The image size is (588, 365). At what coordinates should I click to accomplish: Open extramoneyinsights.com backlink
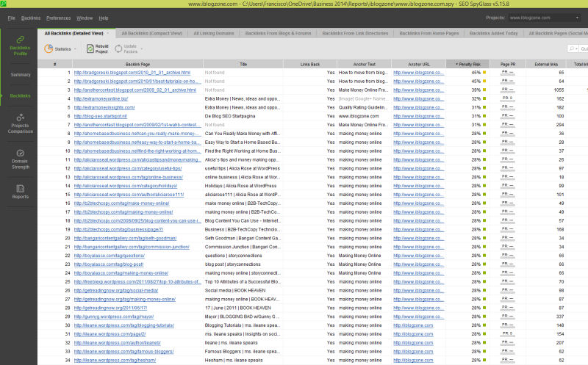tap(104, 107)
